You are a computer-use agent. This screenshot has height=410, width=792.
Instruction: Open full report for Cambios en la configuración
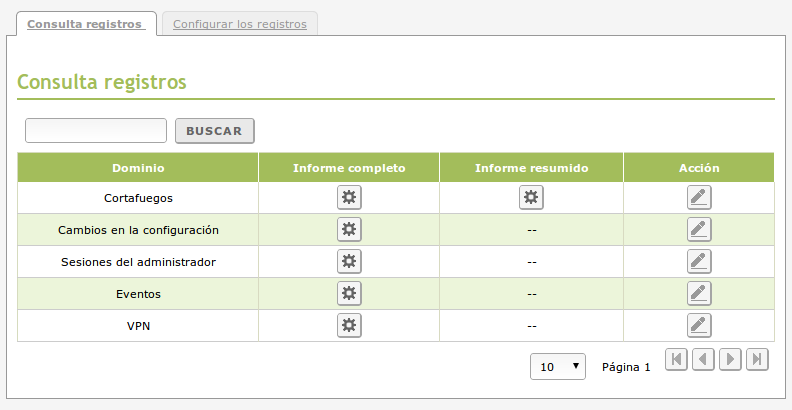tap(349, 229)
